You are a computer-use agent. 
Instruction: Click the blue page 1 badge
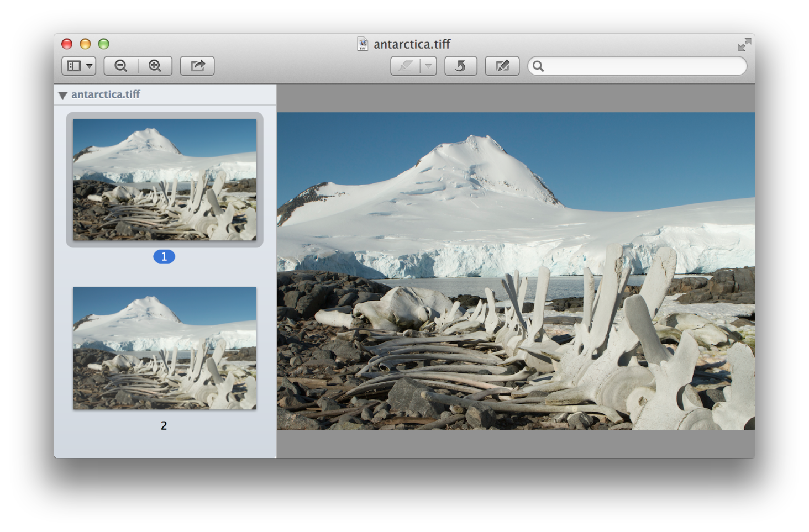pos(164,256)
